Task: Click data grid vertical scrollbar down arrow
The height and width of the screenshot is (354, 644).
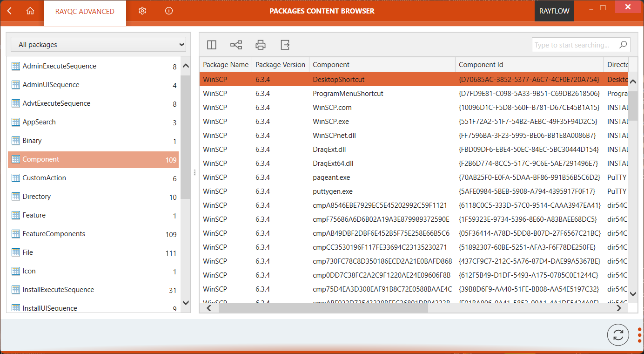Action: [x=633, y=294]
